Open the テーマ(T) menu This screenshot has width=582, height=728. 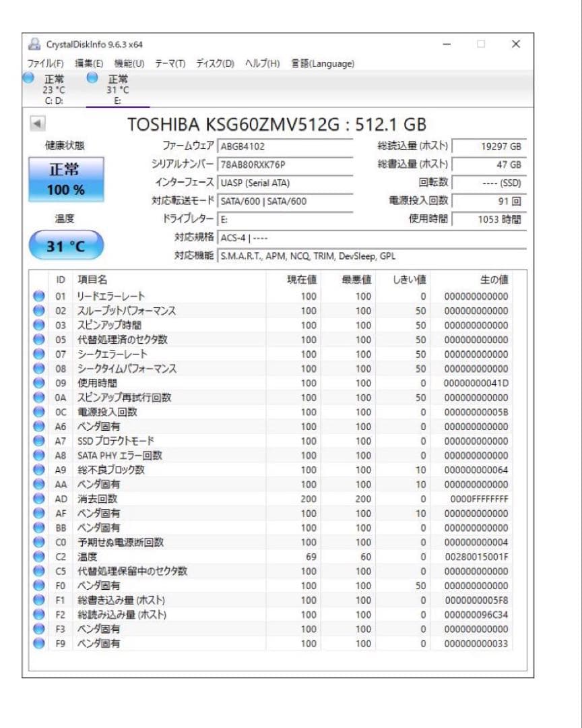[x=170, y=63]
